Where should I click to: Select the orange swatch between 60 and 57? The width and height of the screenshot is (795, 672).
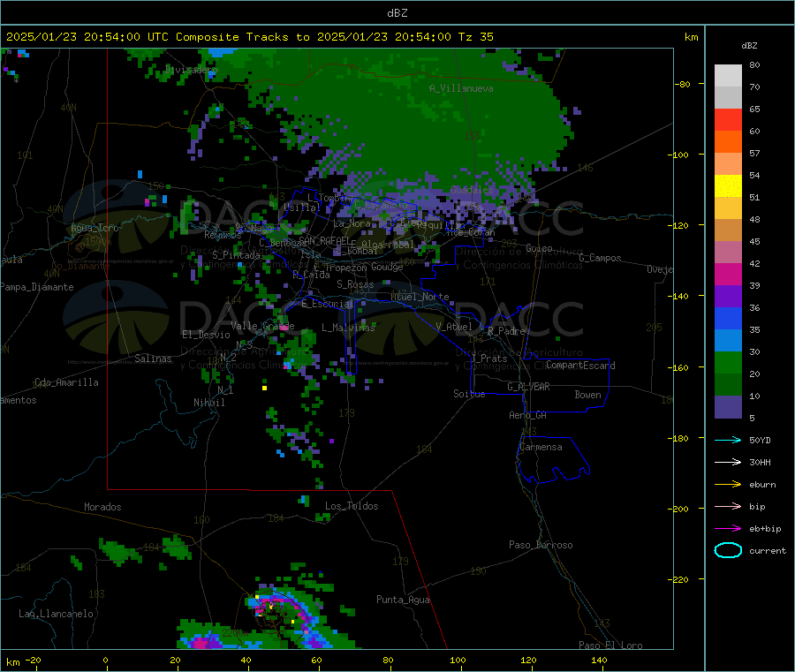tap(728, 142)
